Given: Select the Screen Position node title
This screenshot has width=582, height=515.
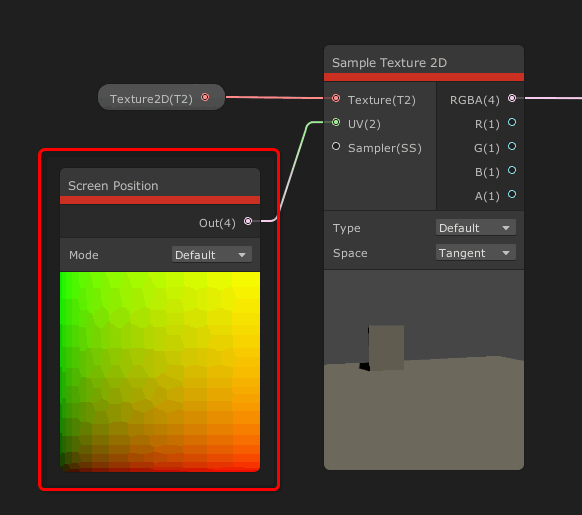Looking at the screenshot, I should tap(113, 186).
